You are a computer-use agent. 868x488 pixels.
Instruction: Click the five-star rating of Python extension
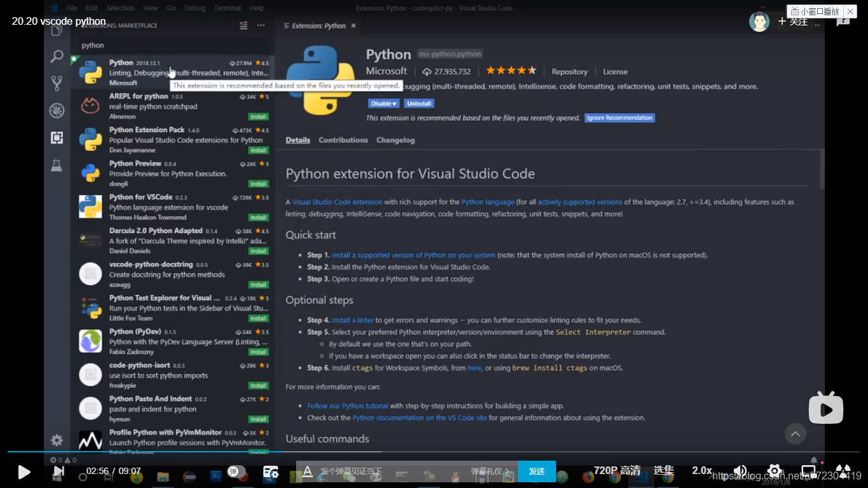[512, 71]
